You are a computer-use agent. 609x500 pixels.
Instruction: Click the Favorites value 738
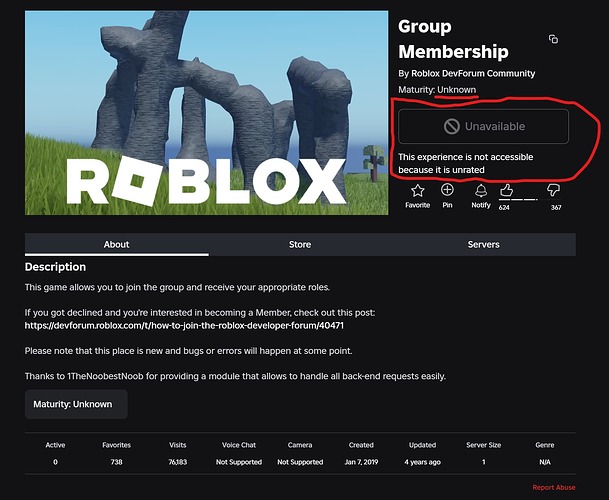[117, 462]
